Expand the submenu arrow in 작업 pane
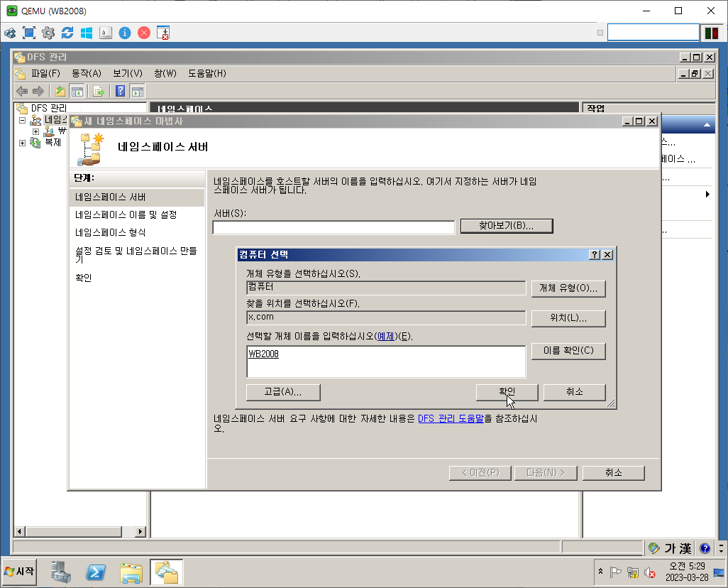 click(x=707, y=195)
